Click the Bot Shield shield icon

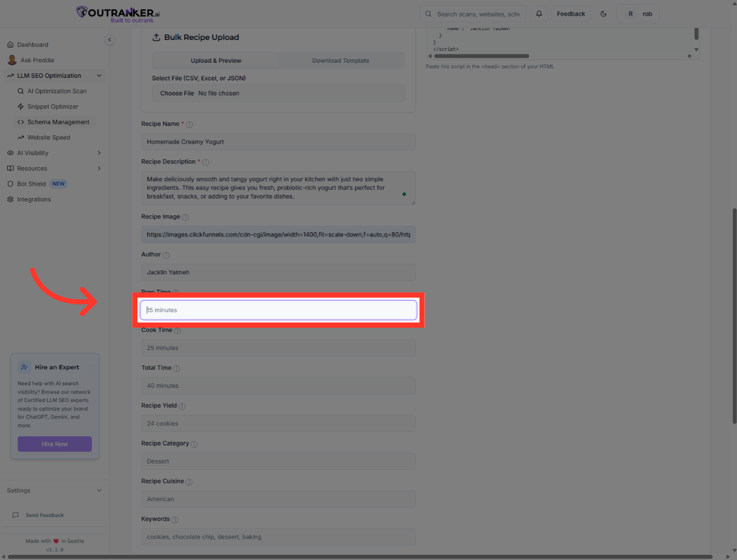tap(10, 184)
